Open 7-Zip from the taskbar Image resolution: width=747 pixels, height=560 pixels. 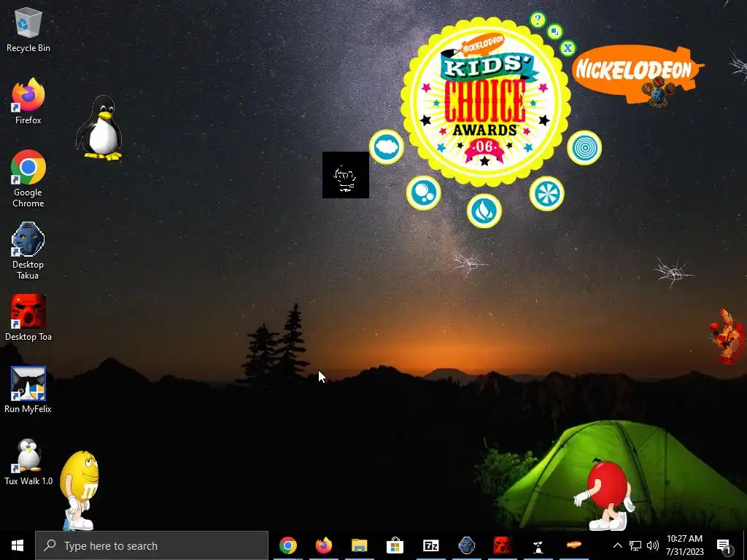click(x=430, y=545)
